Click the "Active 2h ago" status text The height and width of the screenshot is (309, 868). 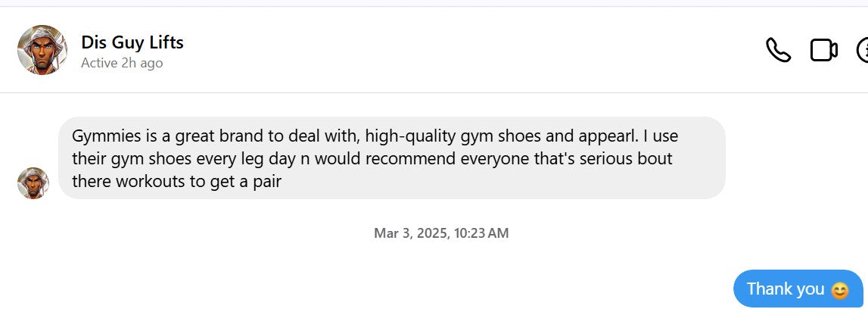click(x=122, y=63)
